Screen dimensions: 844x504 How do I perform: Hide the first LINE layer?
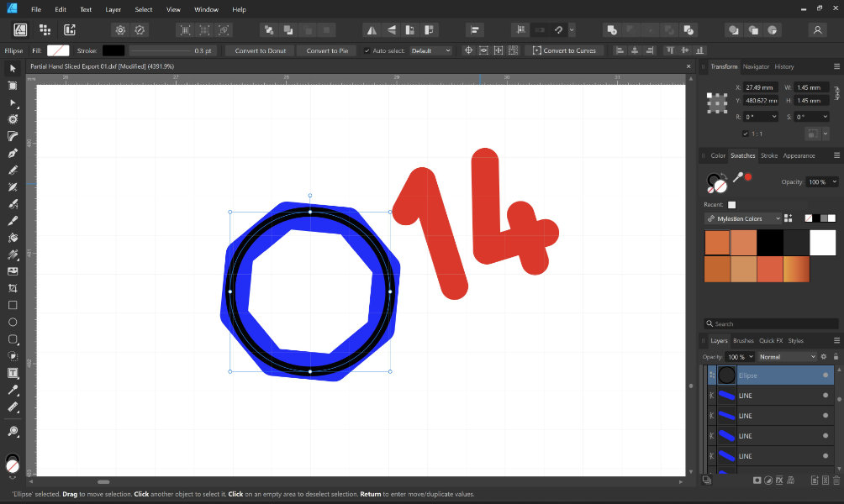[x=826, y=396]
